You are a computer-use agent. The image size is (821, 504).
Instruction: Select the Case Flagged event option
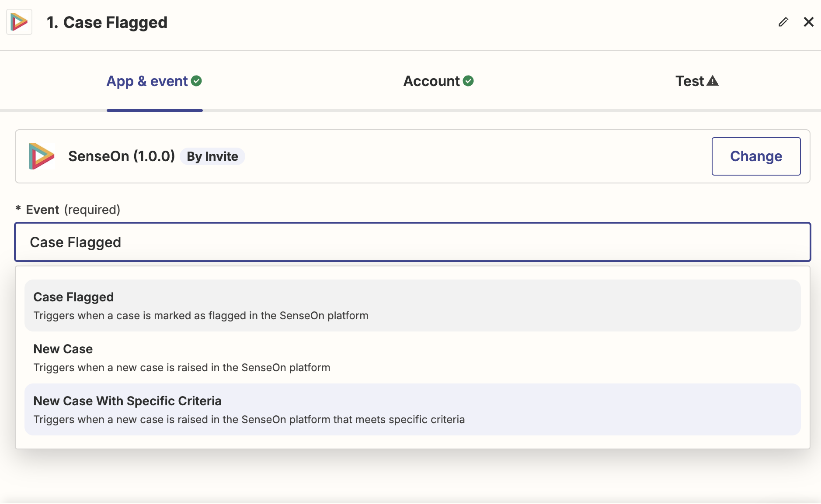coord(413,306)
